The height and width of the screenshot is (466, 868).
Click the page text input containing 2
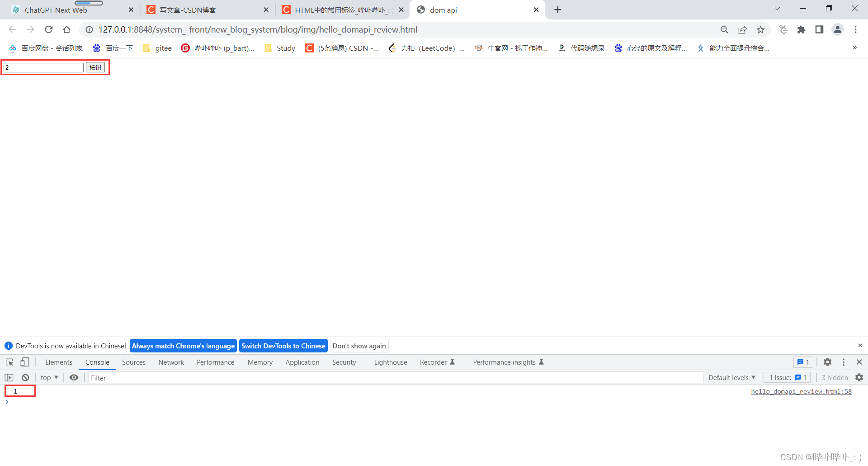(44, 67)
